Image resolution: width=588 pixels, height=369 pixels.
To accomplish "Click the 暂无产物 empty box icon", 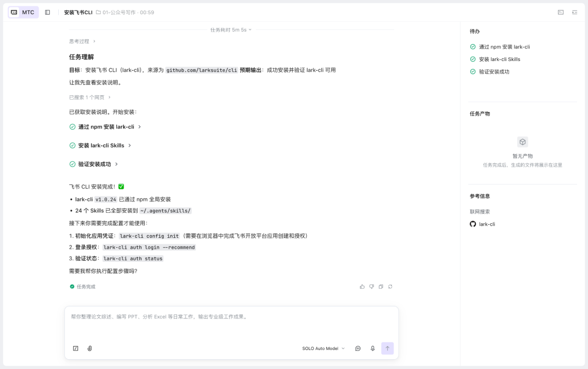I will pos(522,142).
